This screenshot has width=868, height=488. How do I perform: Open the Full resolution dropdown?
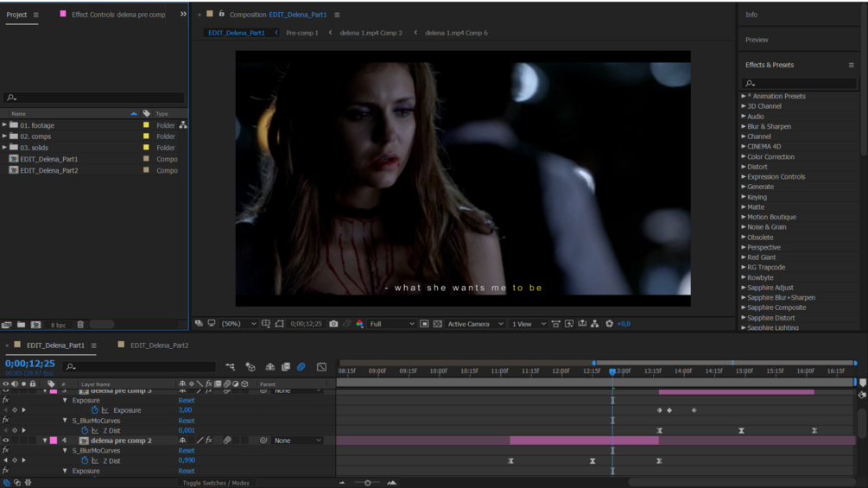[x=392, y=324]
